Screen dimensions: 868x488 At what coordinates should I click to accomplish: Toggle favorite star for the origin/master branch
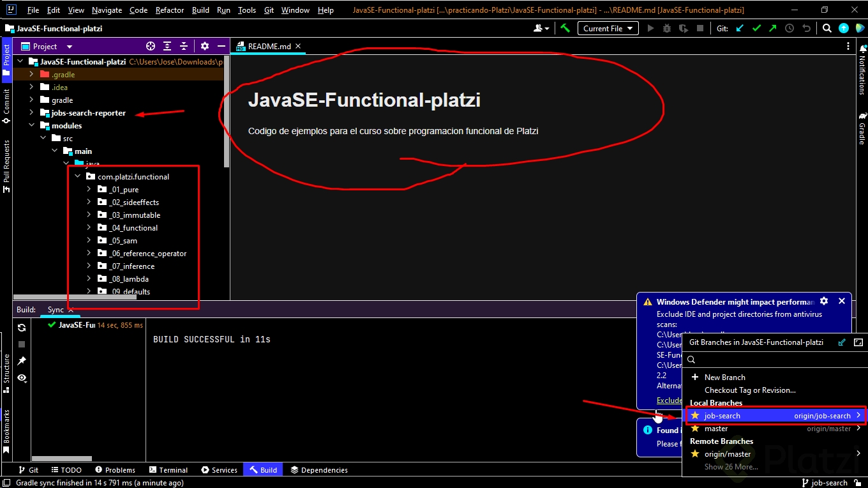coord(695,454)
